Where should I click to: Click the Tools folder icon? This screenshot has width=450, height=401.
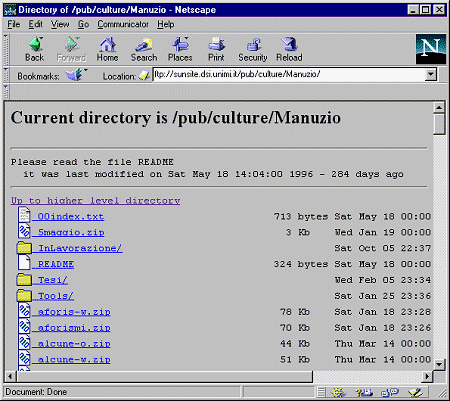coord(24,295)
